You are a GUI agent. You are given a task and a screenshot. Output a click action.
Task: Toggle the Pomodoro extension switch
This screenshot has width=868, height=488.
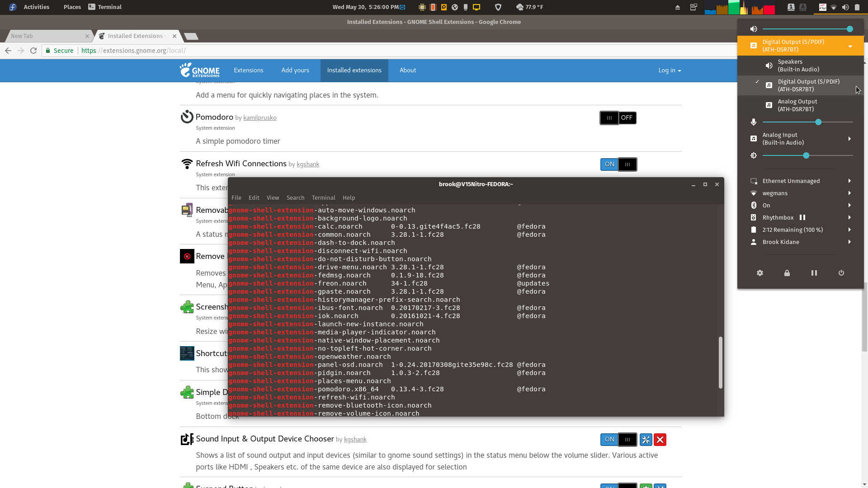618,118
